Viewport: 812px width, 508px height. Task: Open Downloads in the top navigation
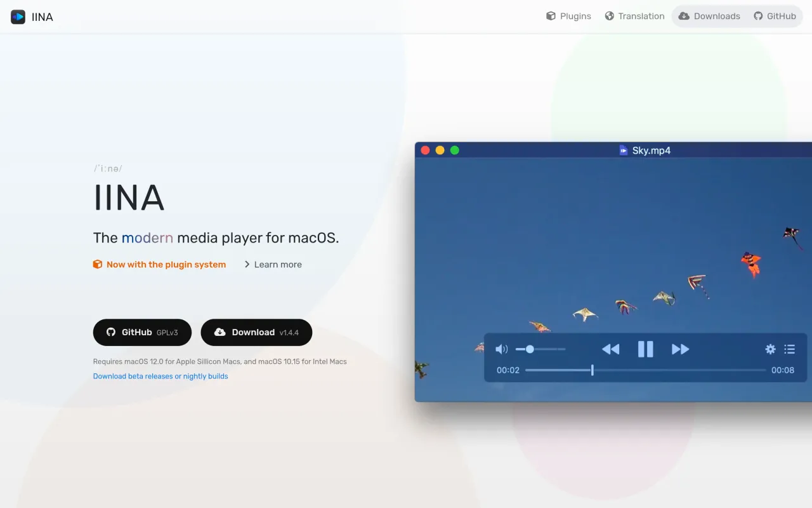[x=709, y=16]
